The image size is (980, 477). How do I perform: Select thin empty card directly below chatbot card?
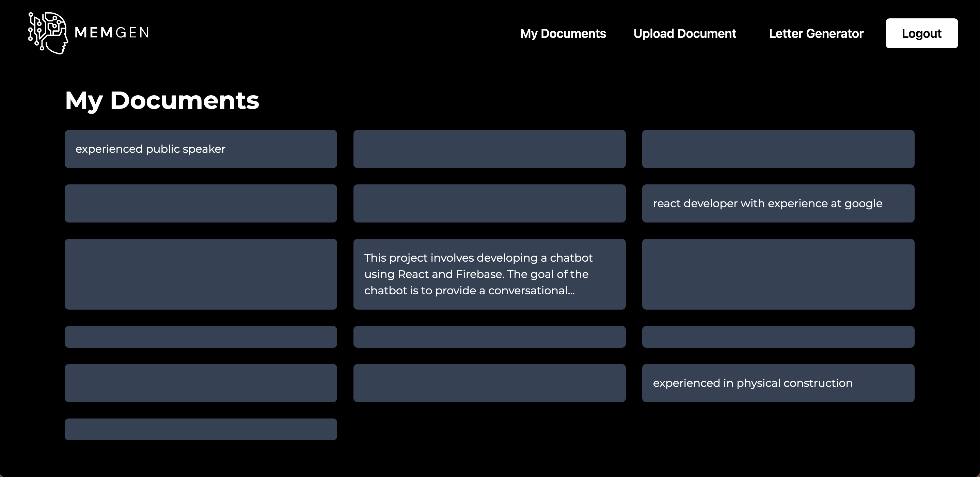pos(489,337)
